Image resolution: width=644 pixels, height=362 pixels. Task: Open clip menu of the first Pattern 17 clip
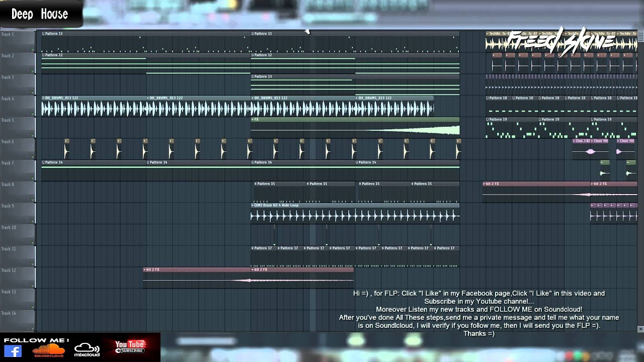coord(253,248)
